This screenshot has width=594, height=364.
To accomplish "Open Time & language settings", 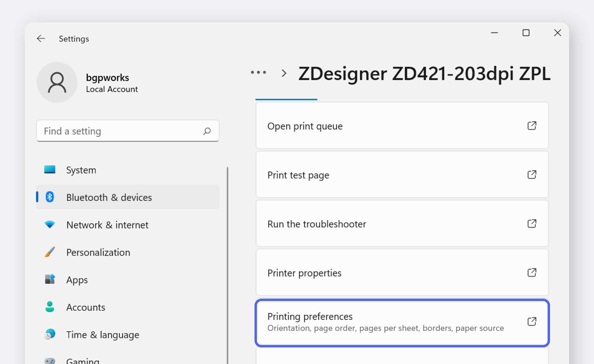I will (103, 335).
